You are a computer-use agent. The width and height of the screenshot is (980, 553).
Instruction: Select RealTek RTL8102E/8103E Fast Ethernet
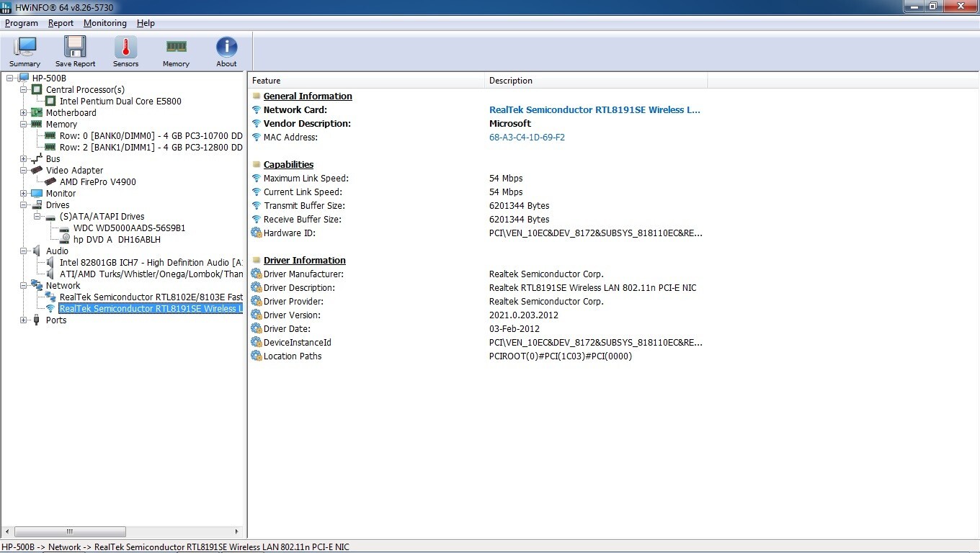tap(151, 297)
